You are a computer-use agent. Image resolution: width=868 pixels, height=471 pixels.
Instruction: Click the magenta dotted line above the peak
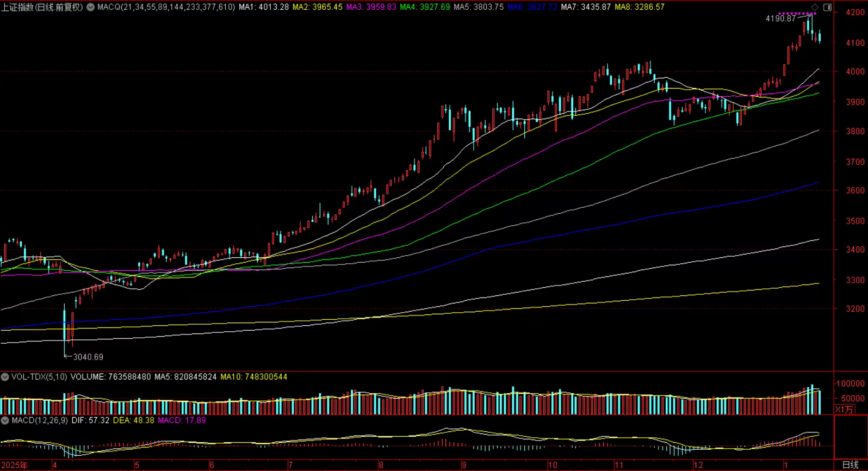pos(797,13)
